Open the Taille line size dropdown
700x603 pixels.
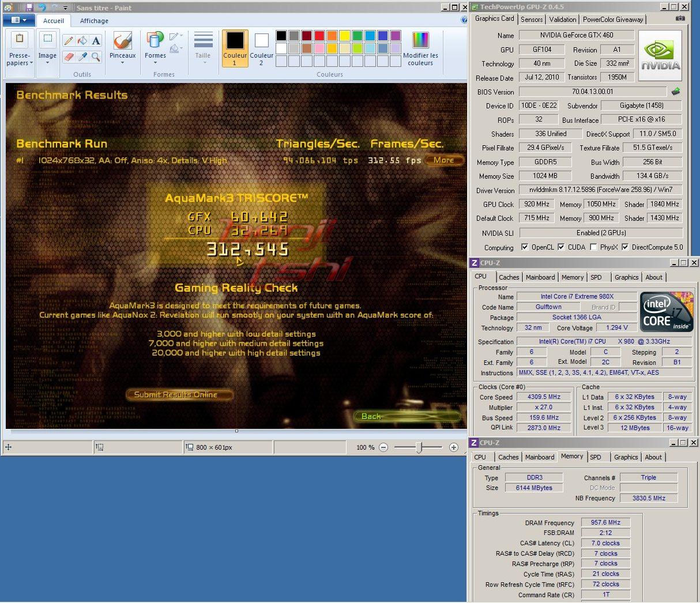coord(203,48)
